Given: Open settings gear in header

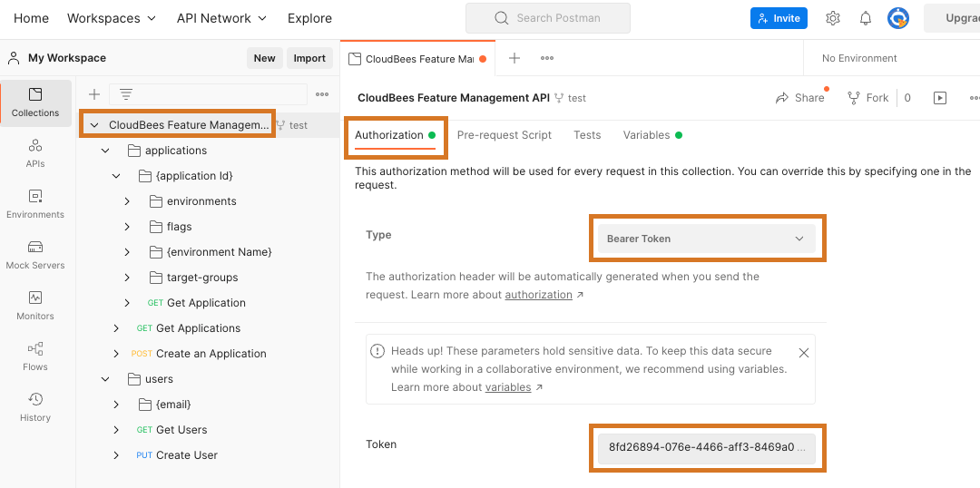Looking at the screenshot, I should click(x=833, y=18).
